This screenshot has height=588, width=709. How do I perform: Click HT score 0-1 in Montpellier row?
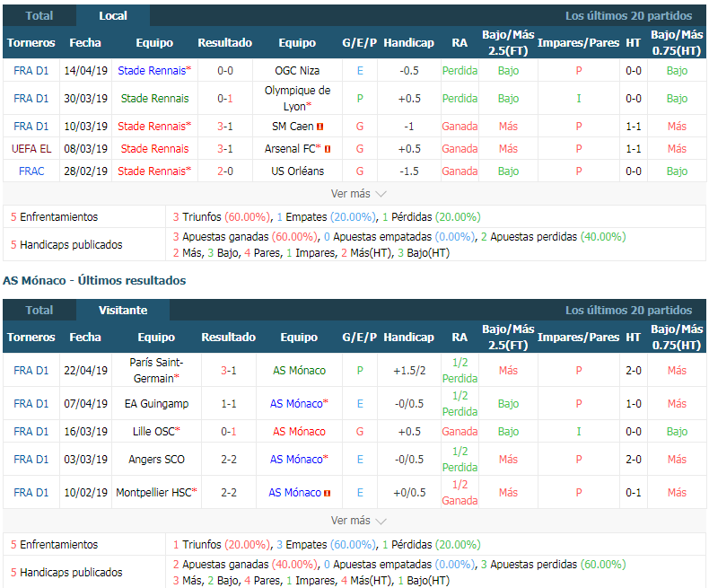633,493
